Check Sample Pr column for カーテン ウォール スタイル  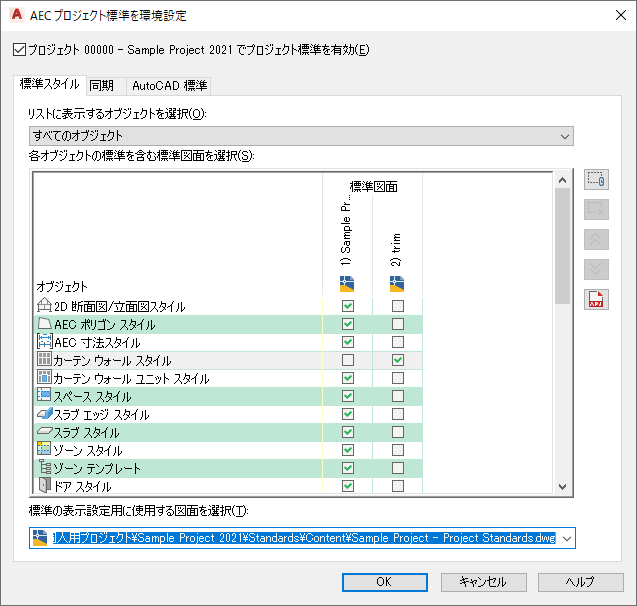point(348,360)
